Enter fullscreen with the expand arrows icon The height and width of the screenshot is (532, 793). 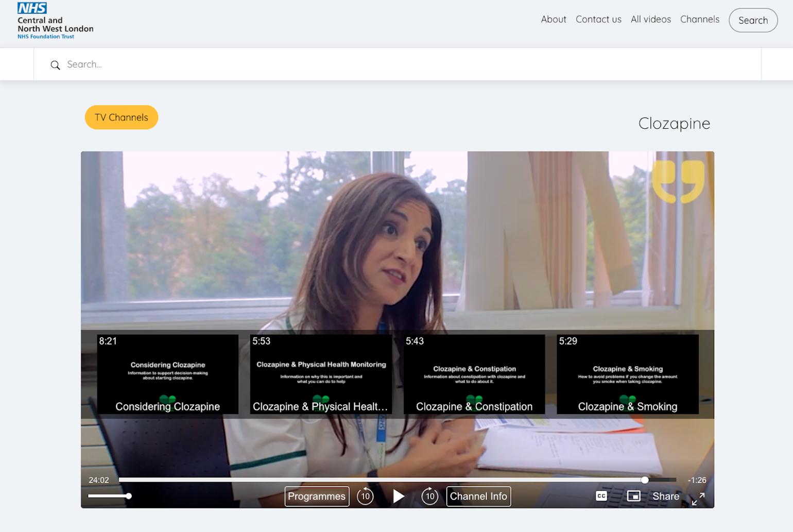coord(698,499)
